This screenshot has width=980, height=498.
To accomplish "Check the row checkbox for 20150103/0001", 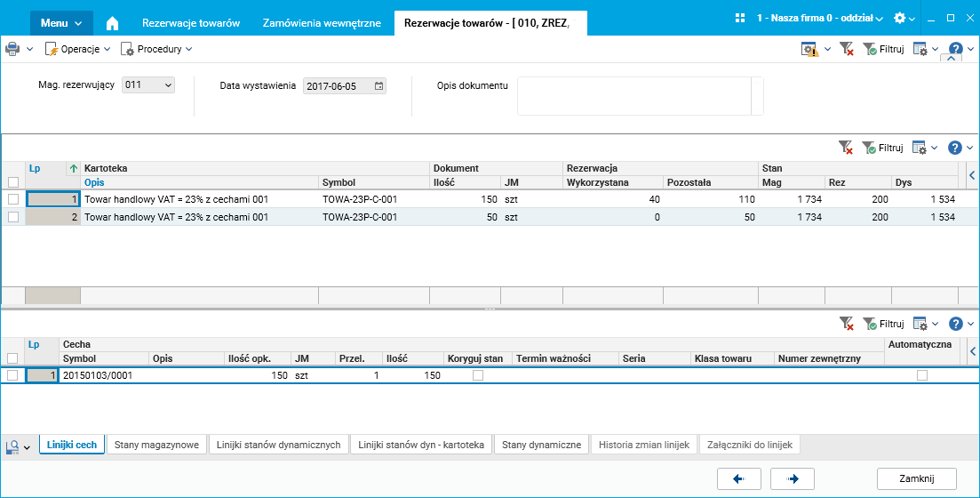I will pos(13,375).
